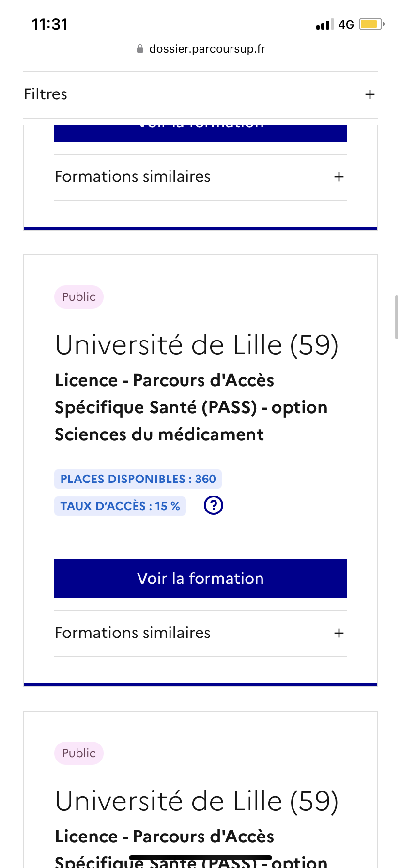Select the Public tag on the middle card
401x868 pixels.
[x=79, y=297]
